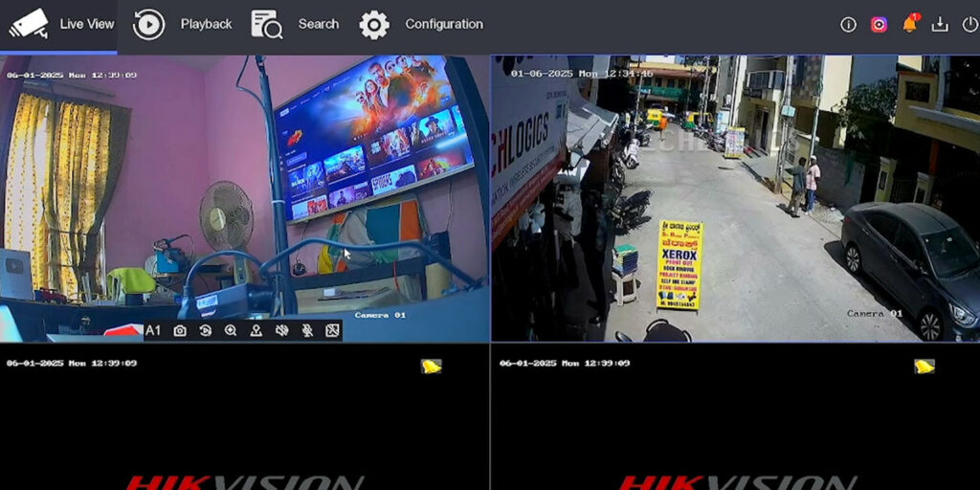Click the info icon in the top bar
980x490 pixels.
(848, 25)
